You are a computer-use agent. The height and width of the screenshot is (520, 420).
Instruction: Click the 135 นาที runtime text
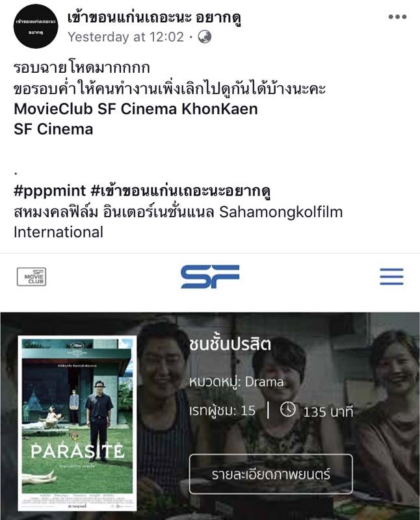(328, 412)
